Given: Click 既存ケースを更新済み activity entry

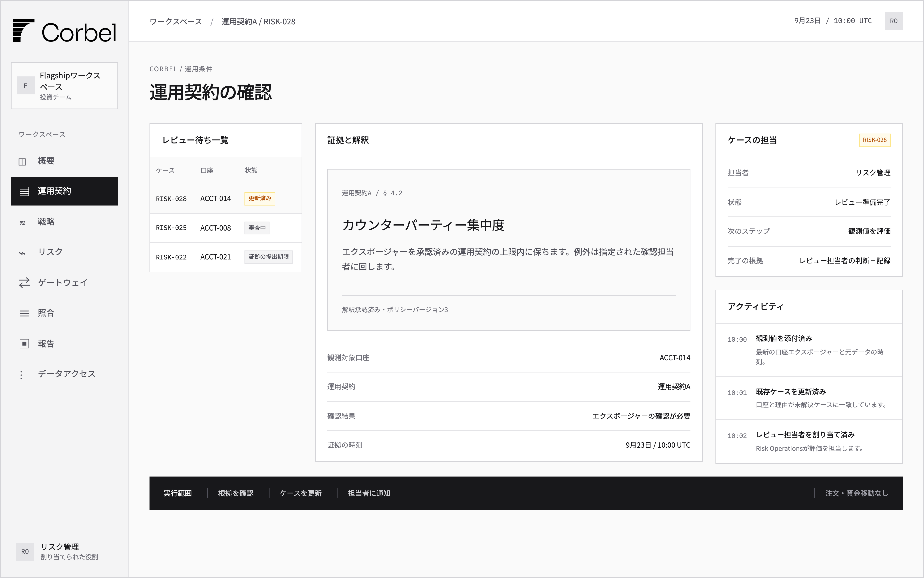Looking at the screenshot, I should click(809, 398).
